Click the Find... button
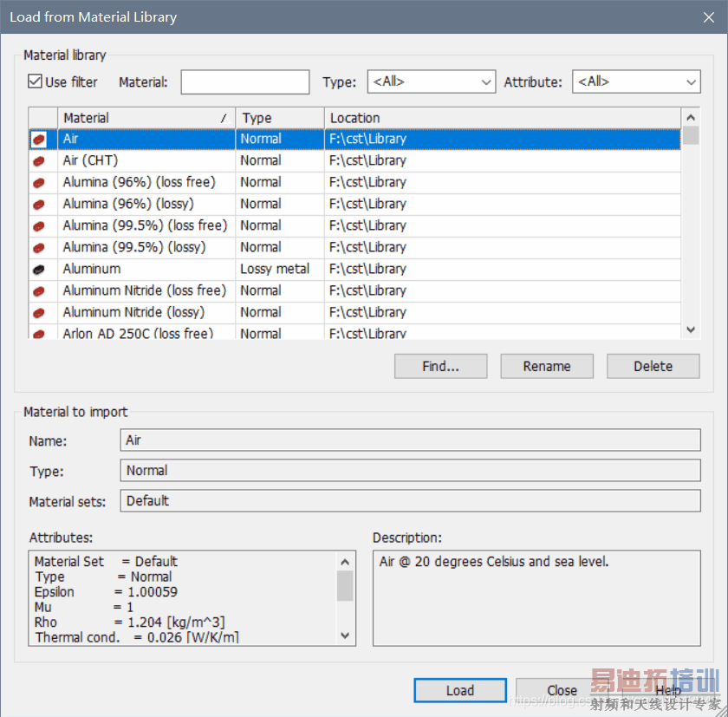Image resolution: width=728 pixels, height=717 pixels. [x=440, y=367]
